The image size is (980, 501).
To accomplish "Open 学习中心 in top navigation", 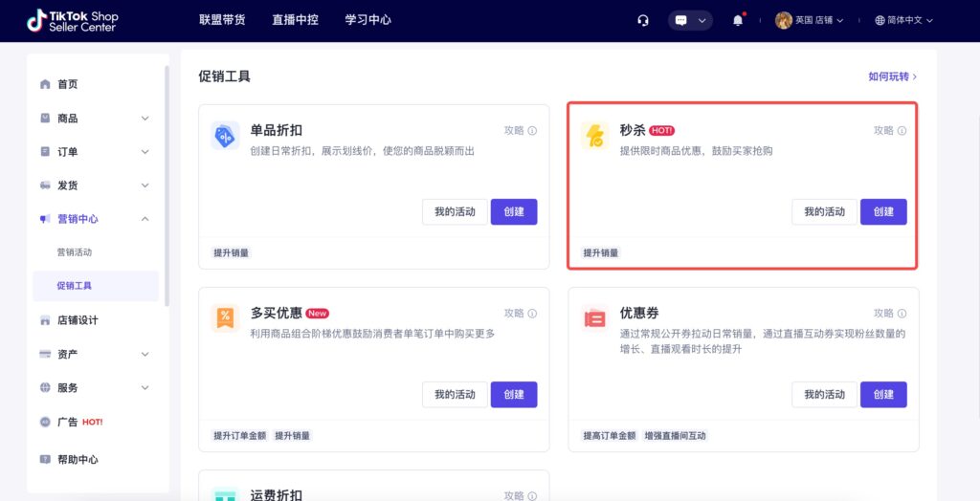I will tap(368, 20).
